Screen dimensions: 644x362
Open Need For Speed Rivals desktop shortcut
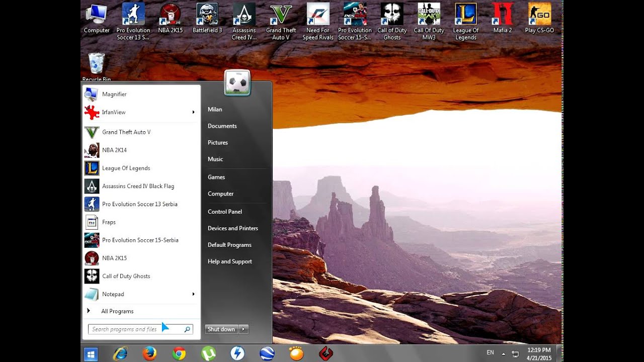(x=318, y=22)
